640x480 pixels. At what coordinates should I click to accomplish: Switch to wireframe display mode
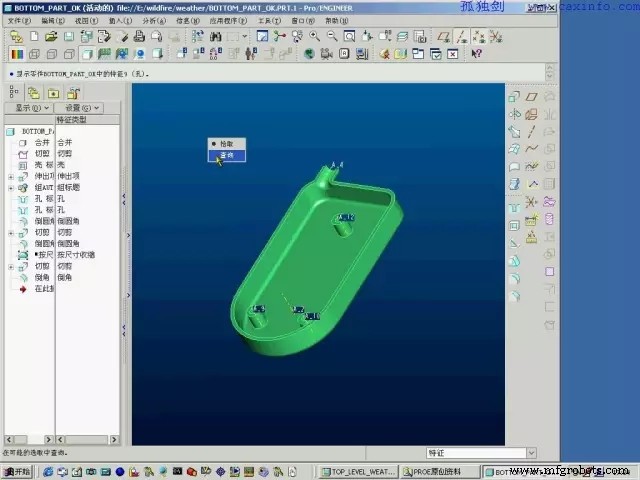(34, 54)
